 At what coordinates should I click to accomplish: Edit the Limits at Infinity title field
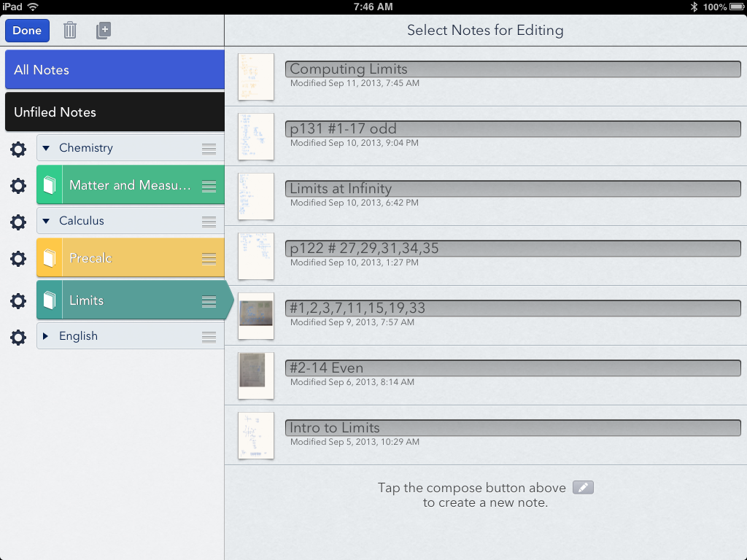[x=512, y=189]
